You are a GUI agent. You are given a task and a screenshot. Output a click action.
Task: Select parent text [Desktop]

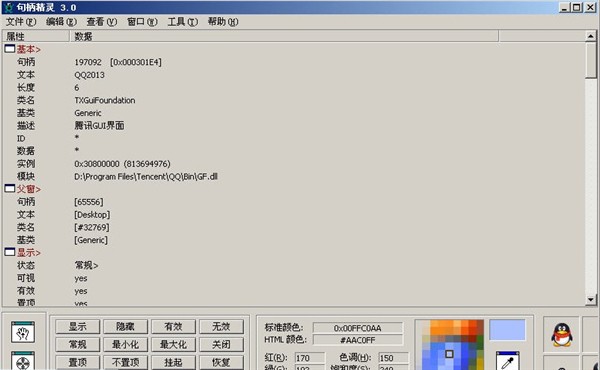92,214
